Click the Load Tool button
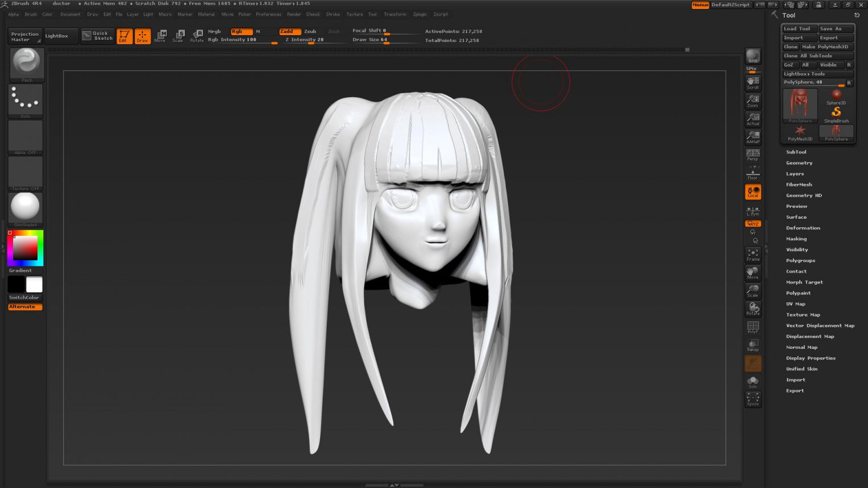 tap(799, 28)
